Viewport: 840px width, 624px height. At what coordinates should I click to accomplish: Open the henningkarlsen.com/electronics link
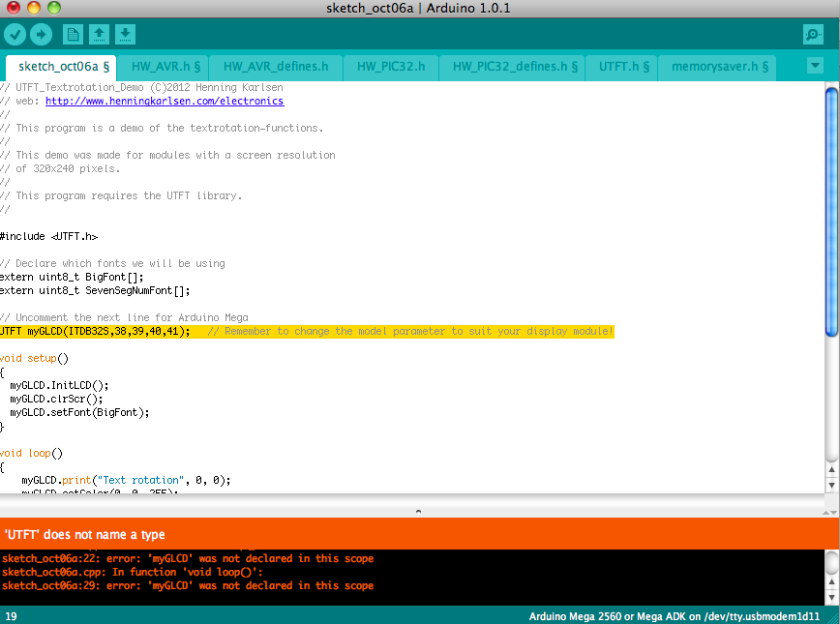[x=165, y=101]
